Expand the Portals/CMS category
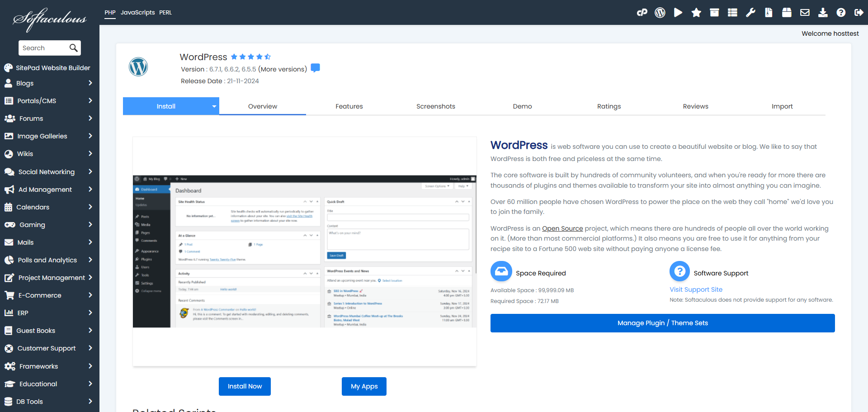 point(50,101)
